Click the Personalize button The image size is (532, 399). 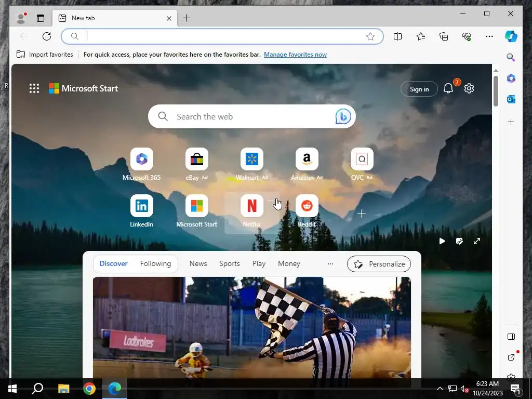point(379,264)
